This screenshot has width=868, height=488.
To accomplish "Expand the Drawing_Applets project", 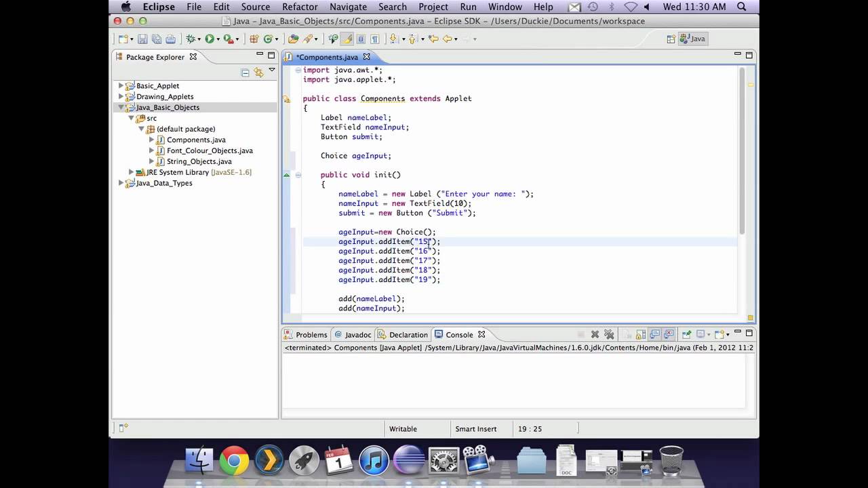I will click(x=121, y=96).
